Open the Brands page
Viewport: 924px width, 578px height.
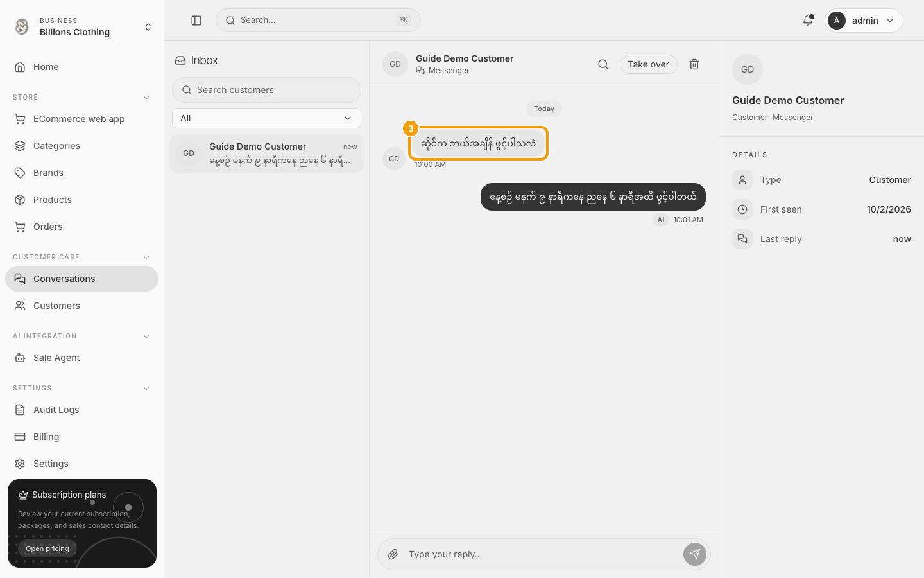pyautogui.click(x=82, y=173)
